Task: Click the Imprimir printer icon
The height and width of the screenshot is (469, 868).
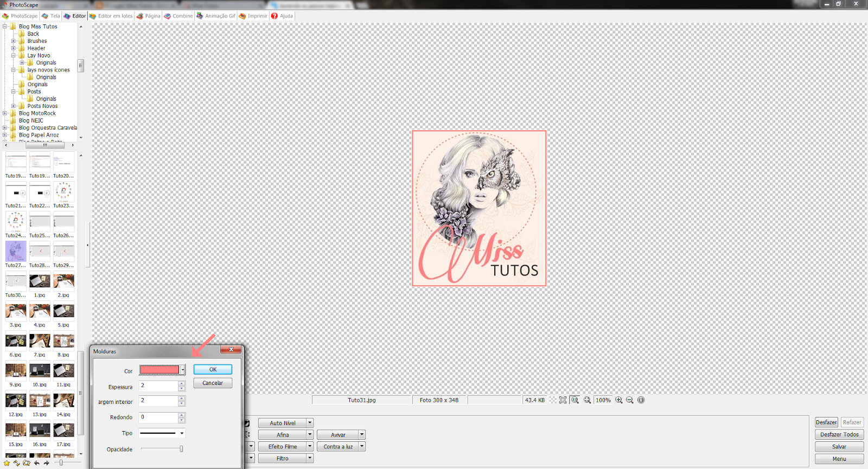Action: pyautogui.click(x=242, y=16)
